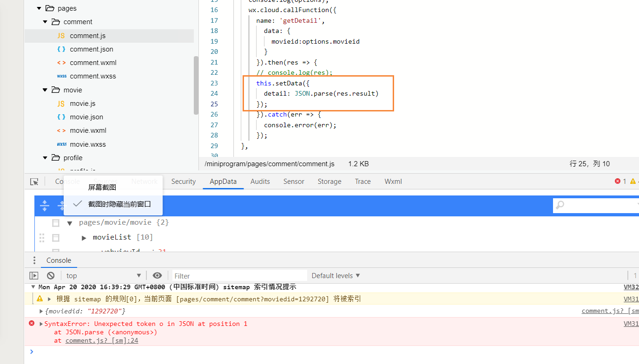
Task: Expand the {movieid: "1292720"} object
Action: coord(41,311)
